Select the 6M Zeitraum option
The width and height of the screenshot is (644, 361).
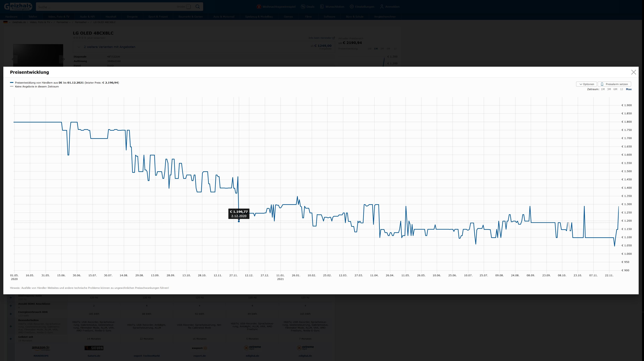615,89
